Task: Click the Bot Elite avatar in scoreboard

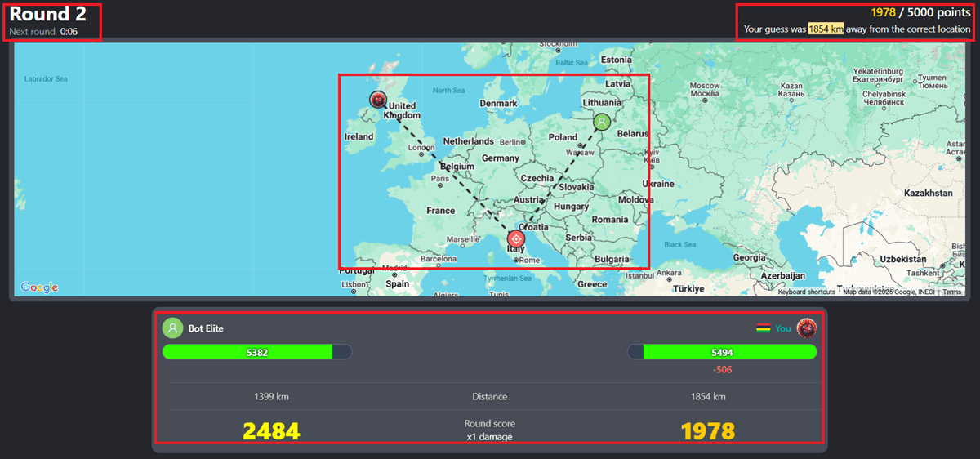Action: (x=172, y=328)
